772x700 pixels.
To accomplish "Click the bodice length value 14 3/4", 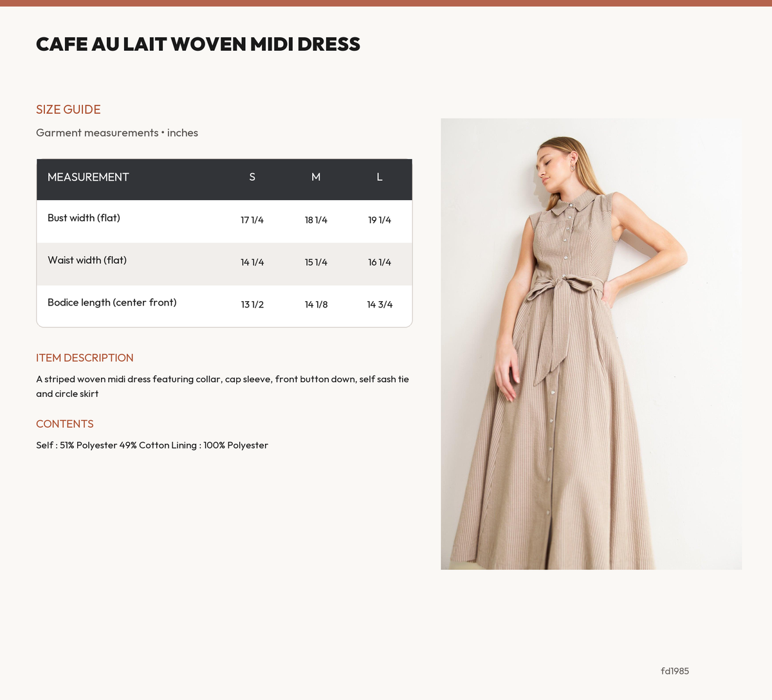I will (380, 304).
